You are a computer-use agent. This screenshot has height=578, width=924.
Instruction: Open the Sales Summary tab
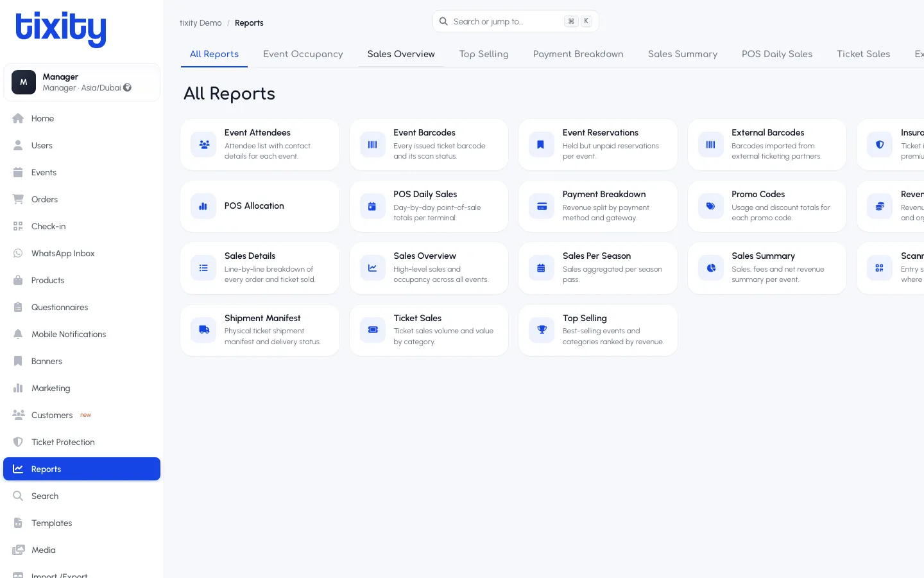point(683,54)
